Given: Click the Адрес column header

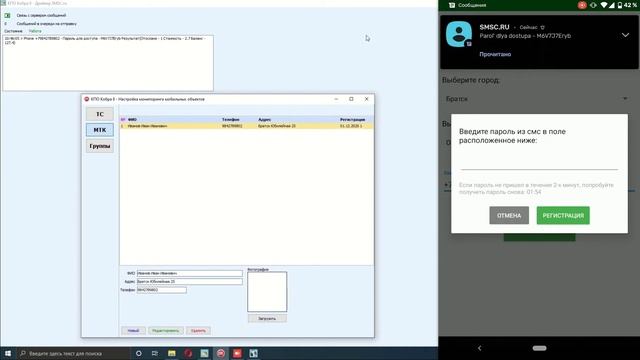Looking at the screenshot, I should click(x=264, y=120).
